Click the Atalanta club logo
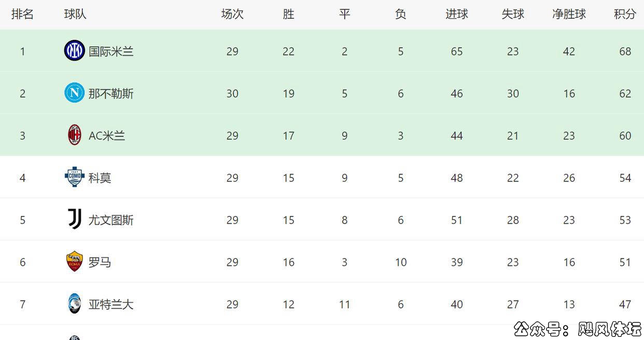 point(75,304)
